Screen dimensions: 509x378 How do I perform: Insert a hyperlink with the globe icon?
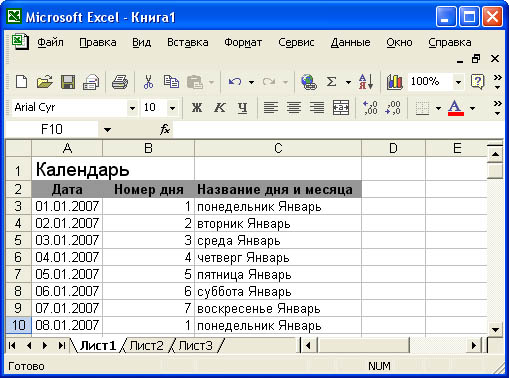[x=309, y=82]
